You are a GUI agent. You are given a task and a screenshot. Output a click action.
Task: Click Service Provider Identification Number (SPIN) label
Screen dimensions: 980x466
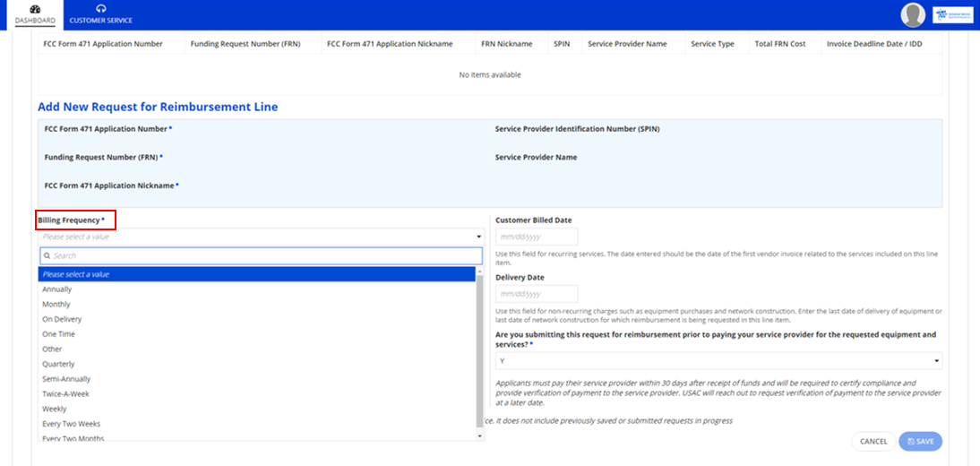(578, 129)
